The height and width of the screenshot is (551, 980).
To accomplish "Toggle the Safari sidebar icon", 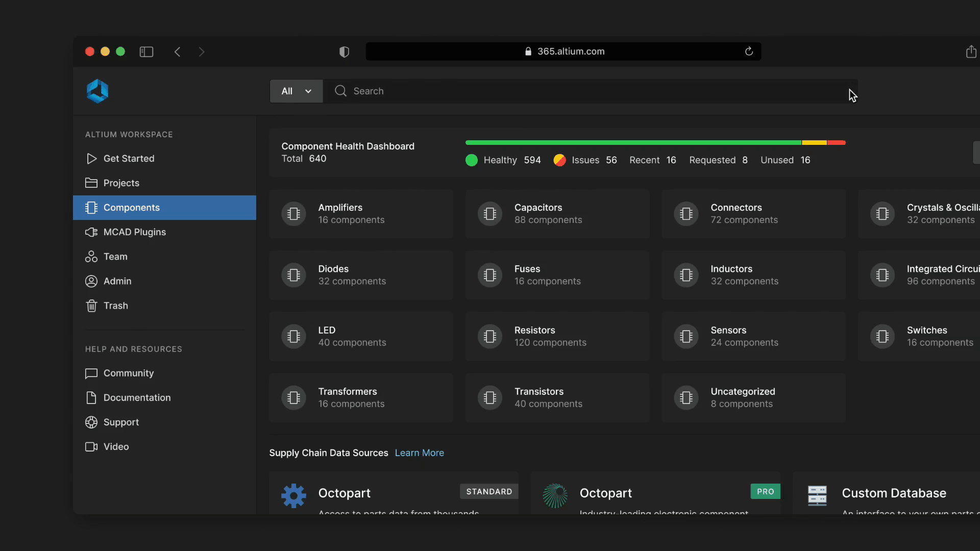I will point(146,52).
